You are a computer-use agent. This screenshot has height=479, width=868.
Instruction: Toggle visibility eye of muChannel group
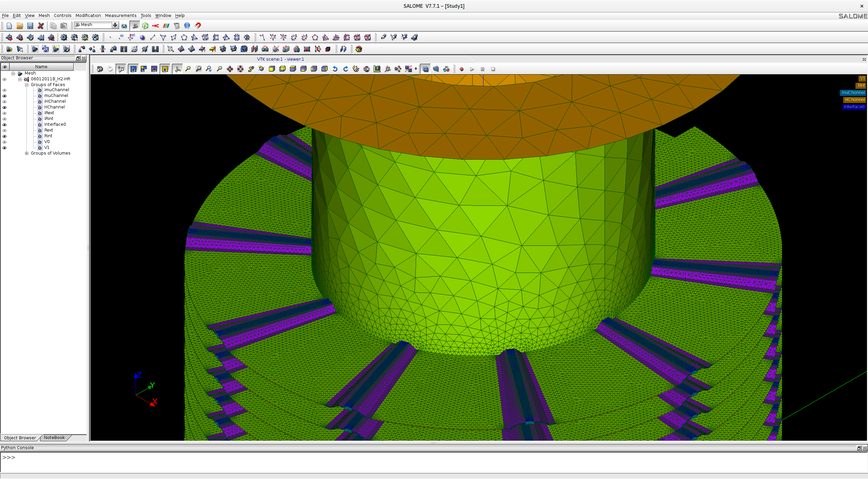pyautogui.click(x=5, y=96)
